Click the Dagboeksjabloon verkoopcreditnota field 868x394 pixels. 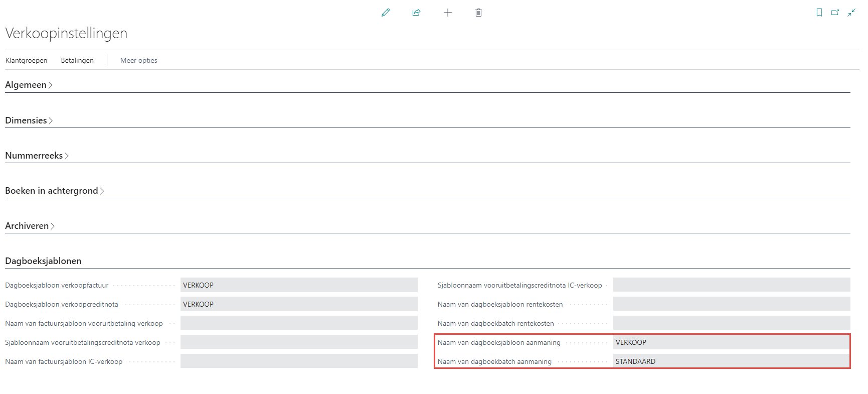coord(298,304)
